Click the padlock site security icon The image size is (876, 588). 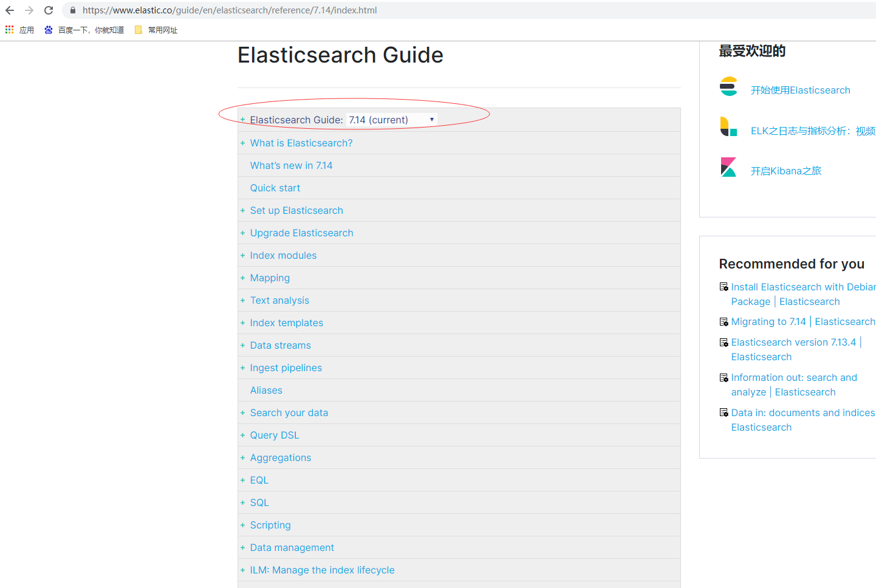coord(73,10)
